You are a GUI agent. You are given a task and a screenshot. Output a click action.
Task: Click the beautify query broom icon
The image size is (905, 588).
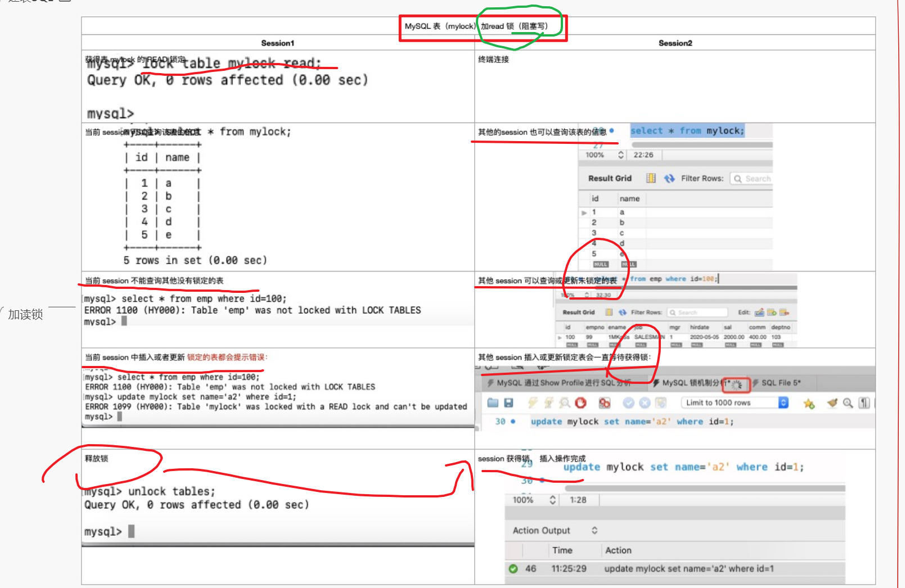832,402
